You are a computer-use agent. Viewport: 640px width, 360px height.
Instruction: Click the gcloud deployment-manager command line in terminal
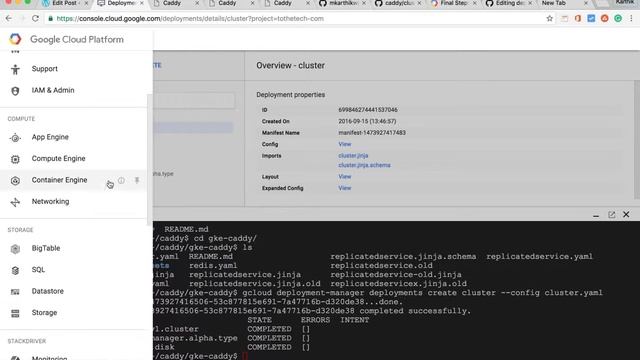tap(422, 293)
